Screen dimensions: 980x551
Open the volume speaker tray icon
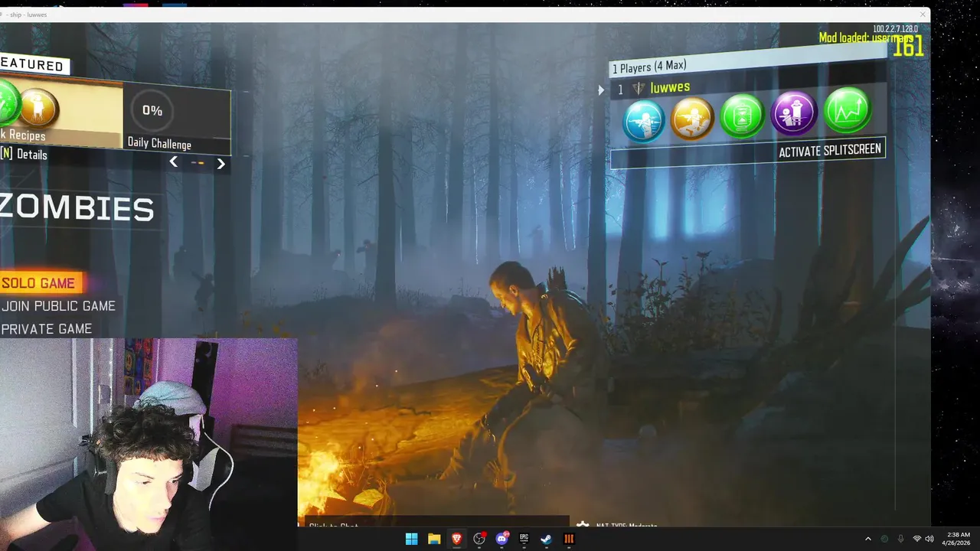[x=929, y=539]
